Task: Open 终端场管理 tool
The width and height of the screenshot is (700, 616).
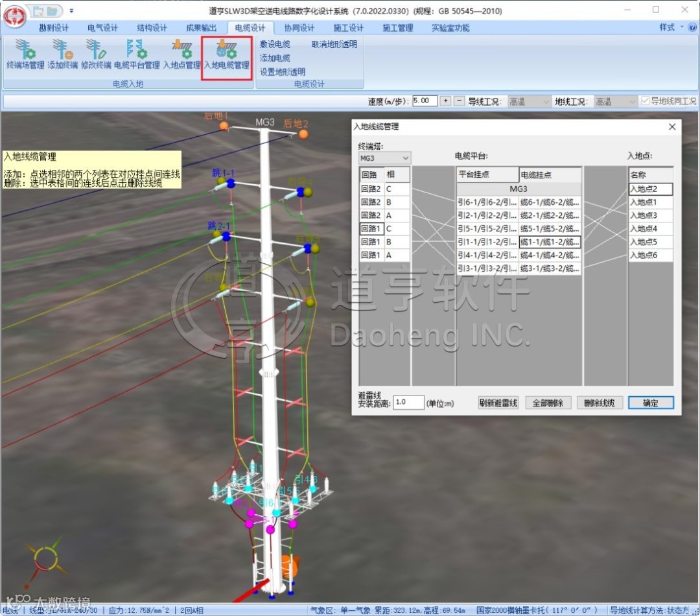Action: (x=25, y=54)
